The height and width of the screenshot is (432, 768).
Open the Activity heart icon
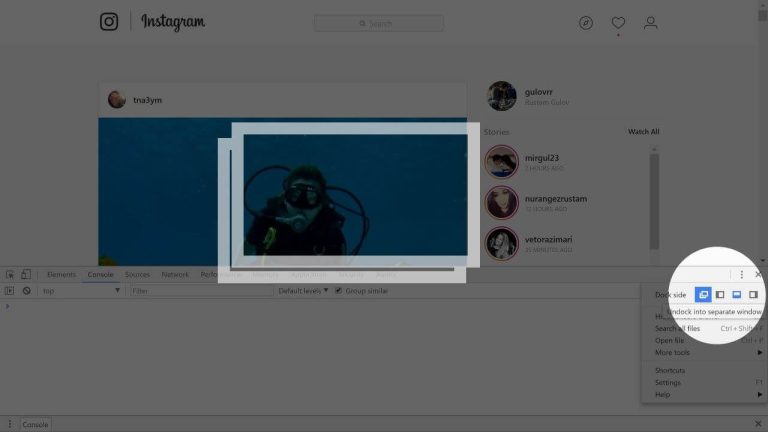click(618, 23)
